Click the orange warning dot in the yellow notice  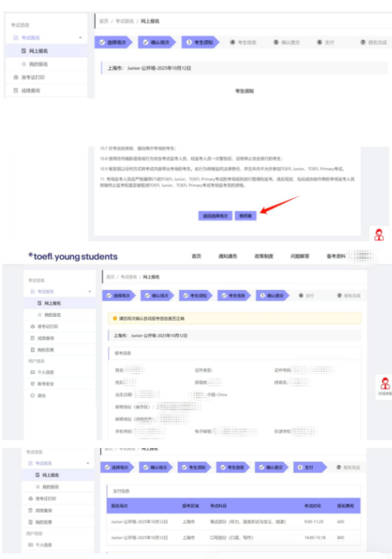click(115, 318)
